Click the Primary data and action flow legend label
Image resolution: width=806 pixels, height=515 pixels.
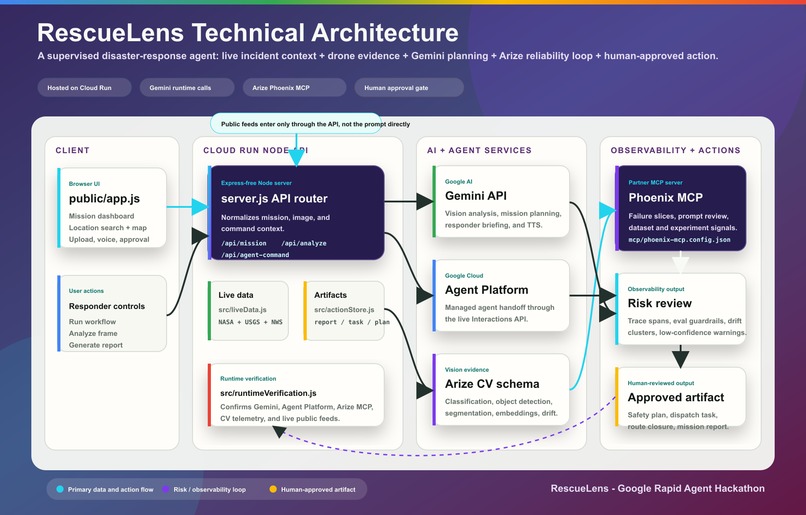pos(111,490)
